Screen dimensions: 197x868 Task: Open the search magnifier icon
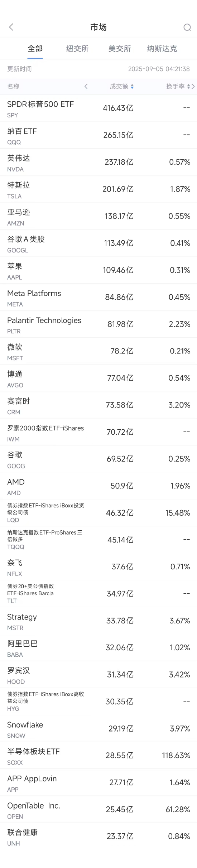click(187, 27)
